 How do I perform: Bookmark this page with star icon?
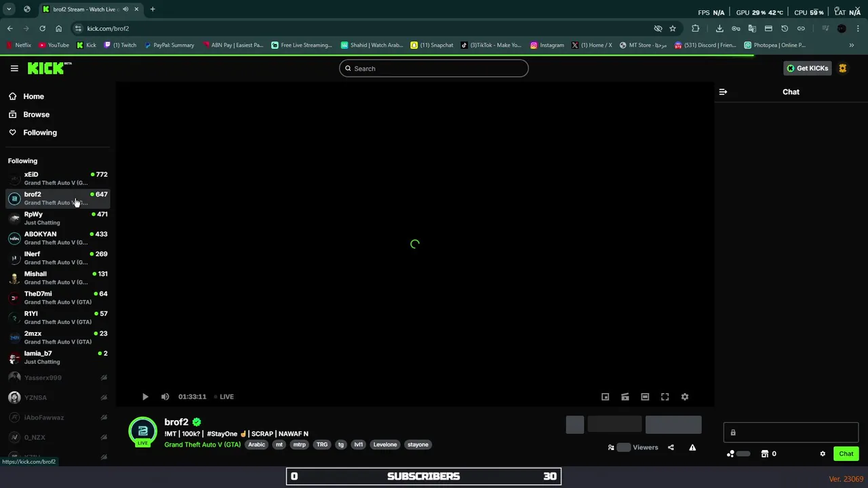click(673, 28)
